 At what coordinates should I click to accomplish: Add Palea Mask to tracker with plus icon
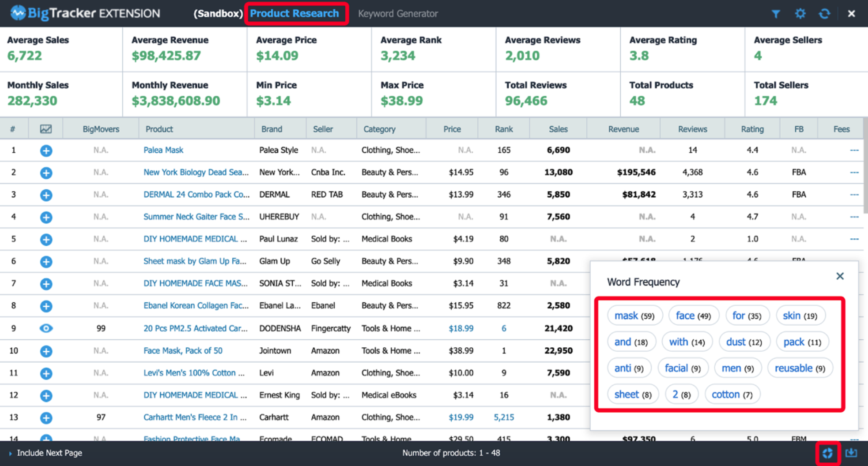click(46, 150)
